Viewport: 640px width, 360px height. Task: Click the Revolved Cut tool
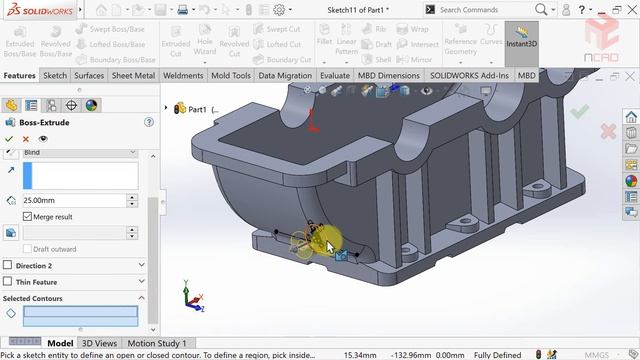(x=234, y=41)
